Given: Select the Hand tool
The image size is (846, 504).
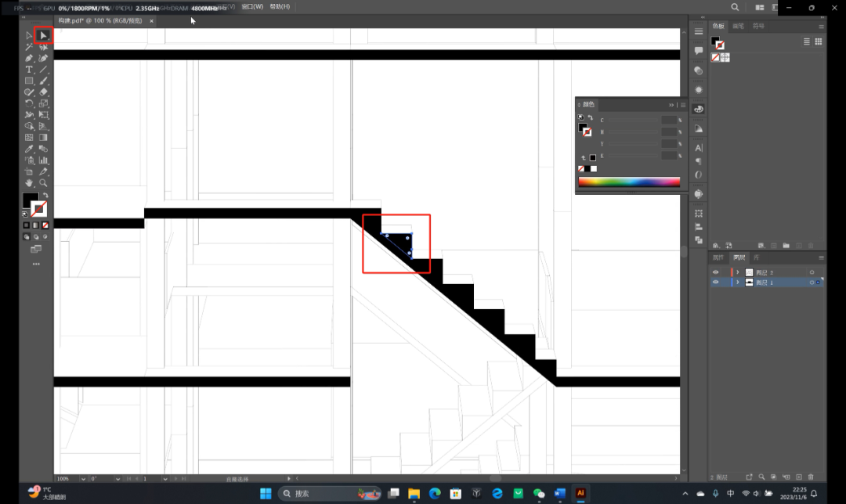Looking at the screenshot, I should point(29,182).
